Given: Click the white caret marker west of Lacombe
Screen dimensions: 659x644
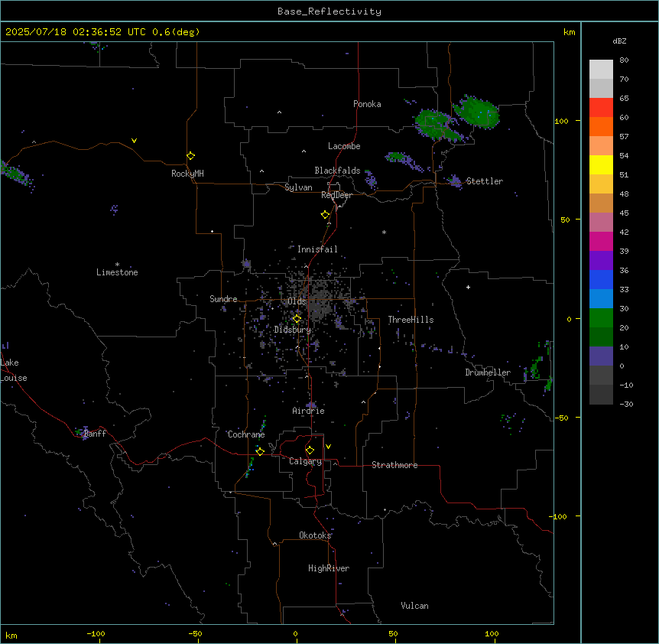Looking at the screenshot, I should (304, 151).
